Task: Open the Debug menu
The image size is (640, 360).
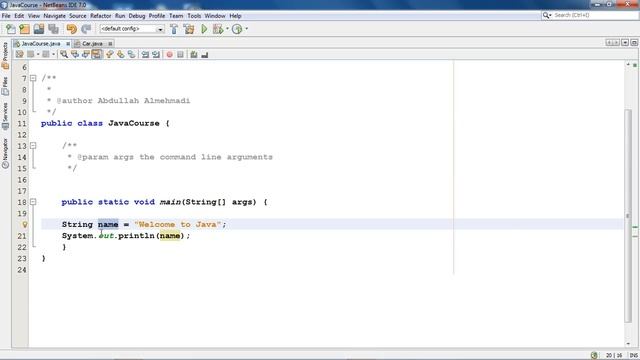Action: pyautogui.click(x=137, y=16)
